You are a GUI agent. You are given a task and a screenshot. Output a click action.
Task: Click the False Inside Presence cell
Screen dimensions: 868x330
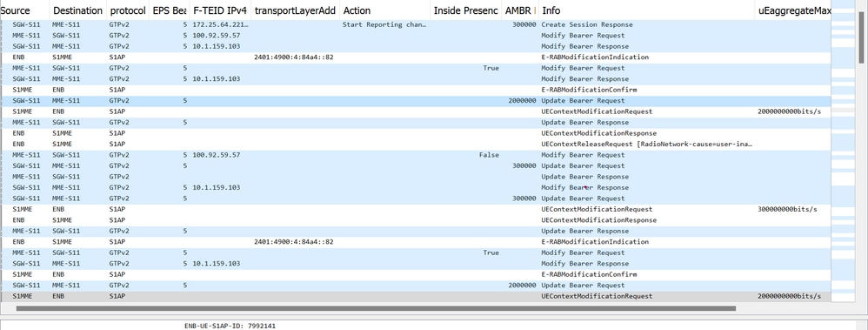[x=489, y=155]
